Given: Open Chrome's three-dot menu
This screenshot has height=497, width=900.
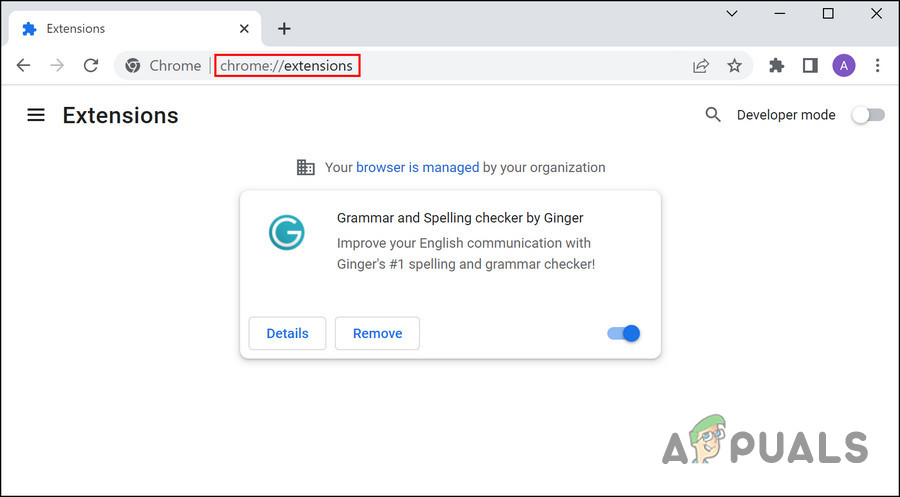Looking at the screenshot, I should pyautogui.click(x=877, y=65).
